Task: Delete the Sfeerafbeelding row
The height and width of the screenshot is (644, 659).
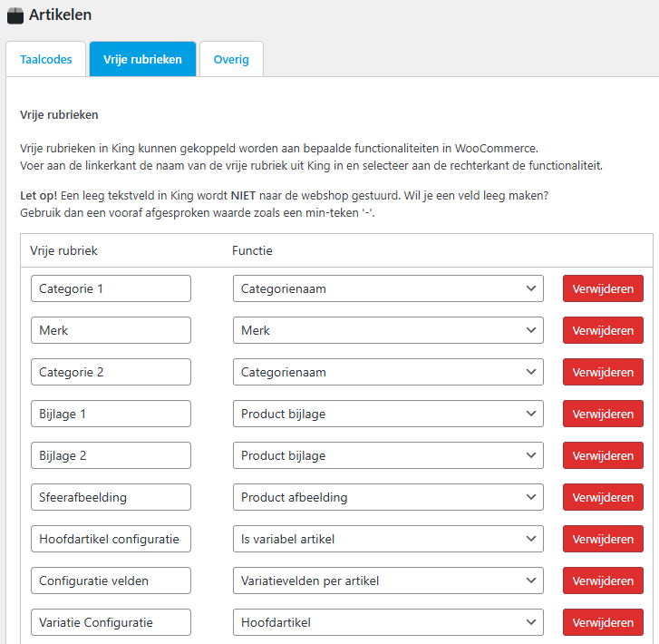Action: pyautogui.click(x=603, y=497)
